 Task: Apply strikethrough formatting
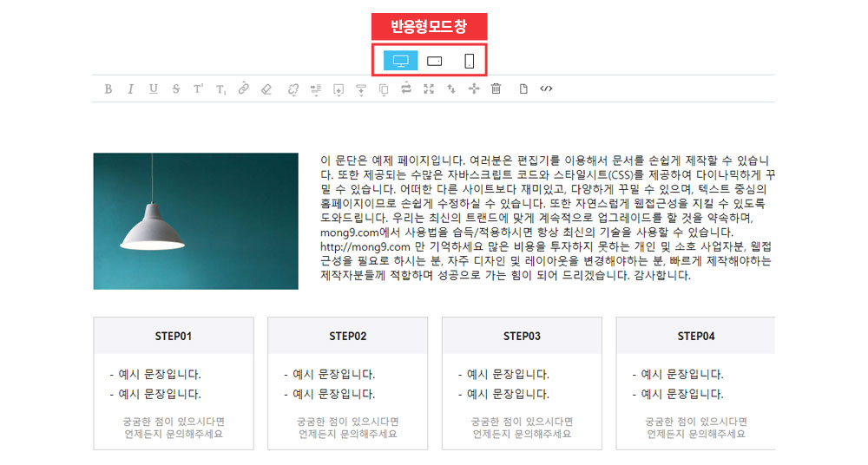coord(176,88)
